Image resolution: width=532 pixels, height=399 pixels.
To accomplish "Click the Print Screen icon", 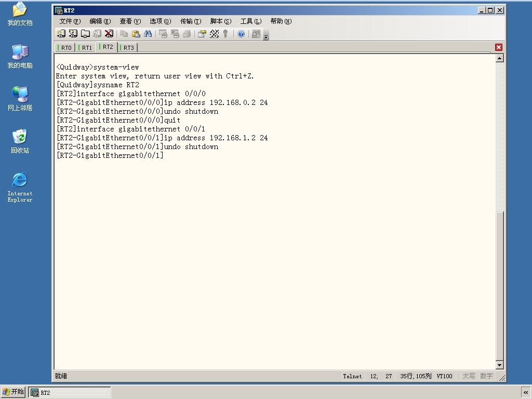I will 163,34.
